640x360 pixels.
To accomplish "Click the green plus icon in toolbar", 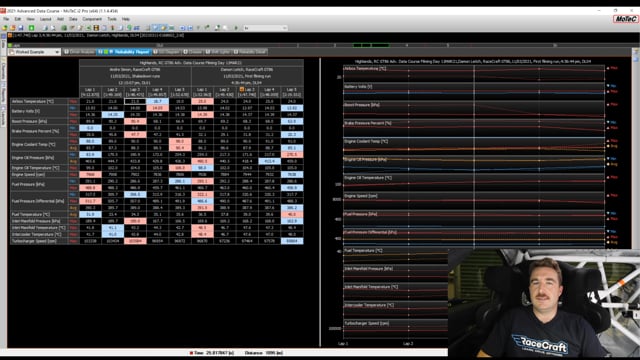I will pyautogui.click(x=31, y=28).
